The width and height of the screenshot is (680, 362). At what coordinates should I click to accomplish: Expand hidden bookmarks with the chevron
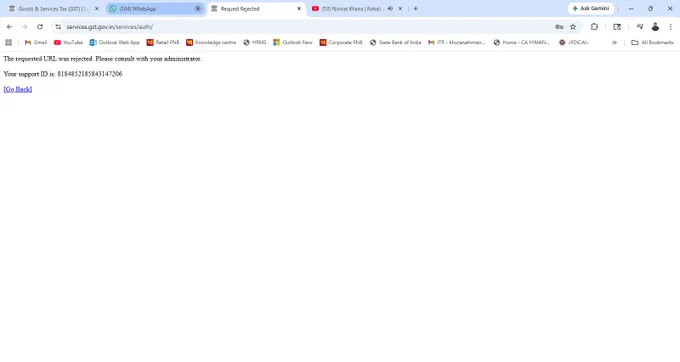tap(614, 42)
